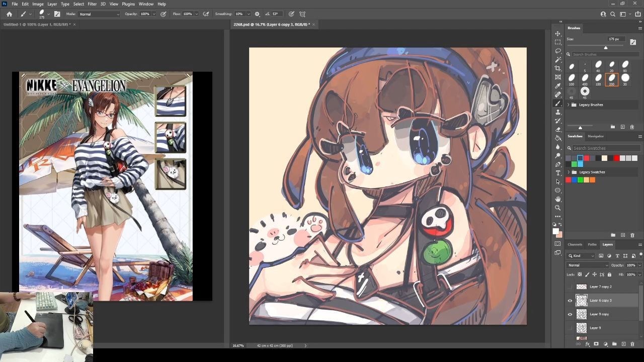
Task: Hide Layer 9 copy
Action: [x=570, y=314]
